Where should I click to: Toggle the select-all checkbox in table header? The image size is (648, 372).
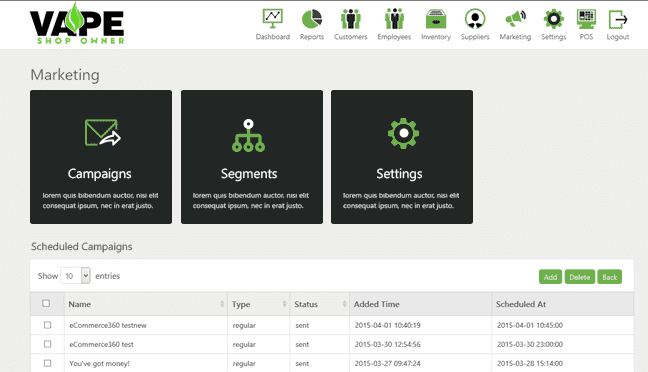tap(46, 303)
